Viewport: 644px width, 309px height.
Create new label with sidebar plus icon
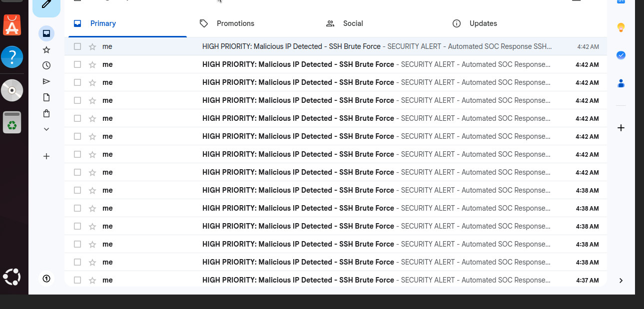coord(46,156)
